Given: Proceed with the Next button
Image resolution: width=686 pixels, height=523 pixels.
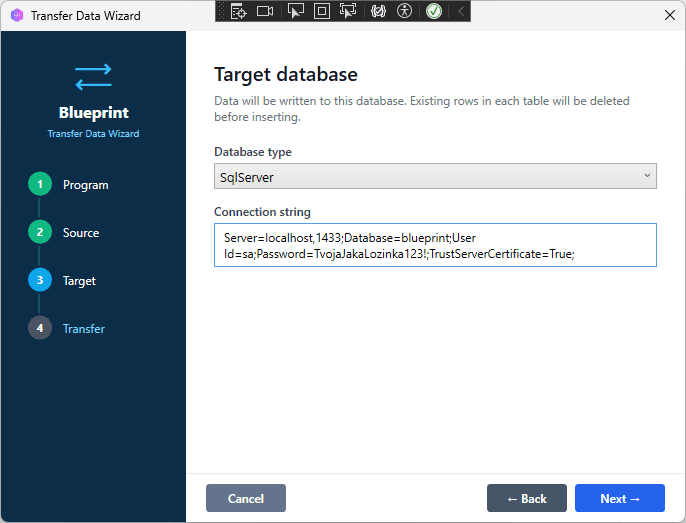Looking at the screenshot, I should tap(620, 498).
